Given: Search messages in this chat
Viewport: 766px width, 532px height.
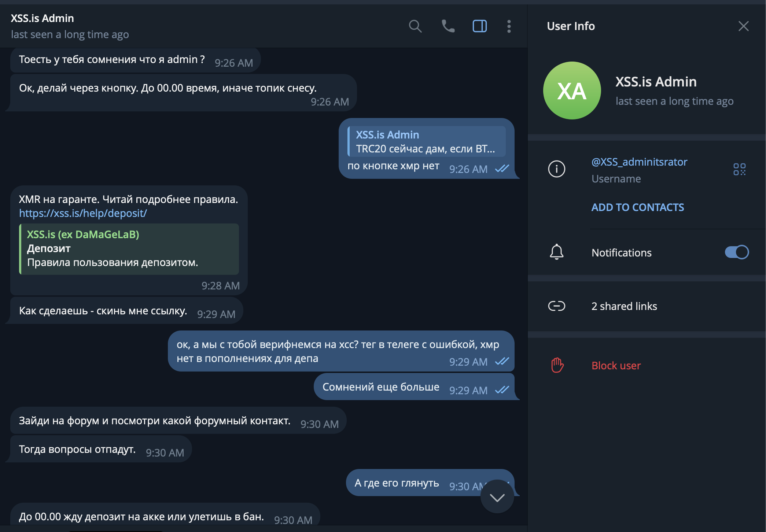Looking at the screenshot, I should click(x=415, y=26).
